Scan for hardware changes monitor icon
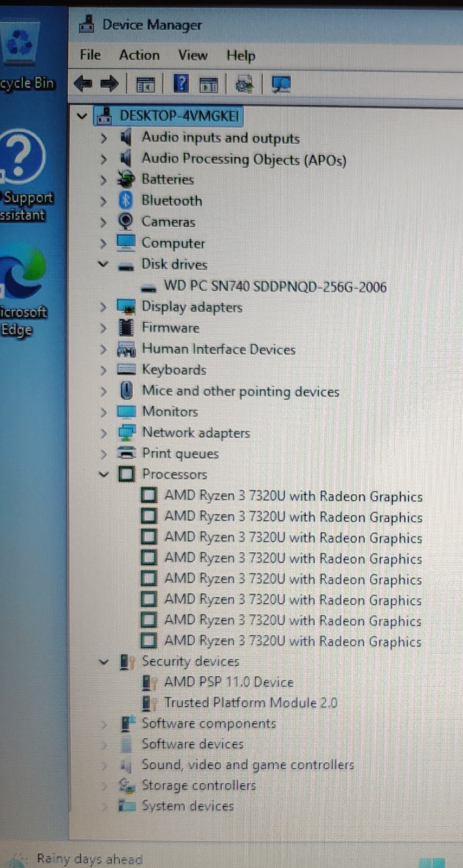Screen dimensions: 463x868 tap(280, 85)
